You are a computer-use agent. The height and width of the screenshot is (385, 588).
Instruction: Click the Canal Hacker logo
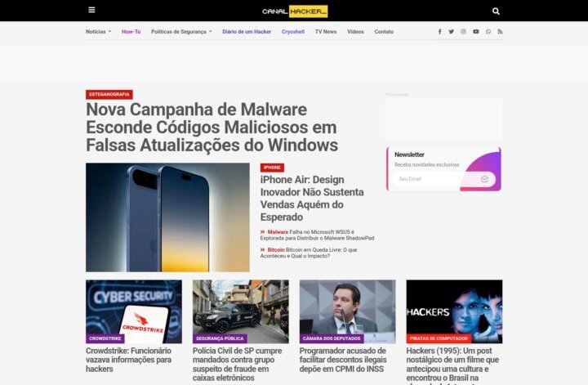(x=295, y=11)
